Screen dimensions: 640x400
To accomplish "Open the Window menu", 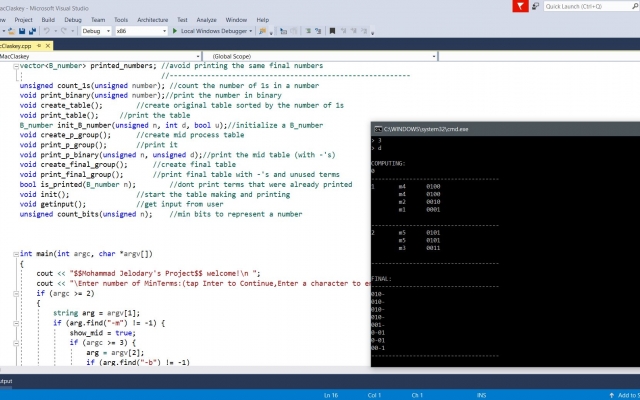I will click(x=236, y=20).
